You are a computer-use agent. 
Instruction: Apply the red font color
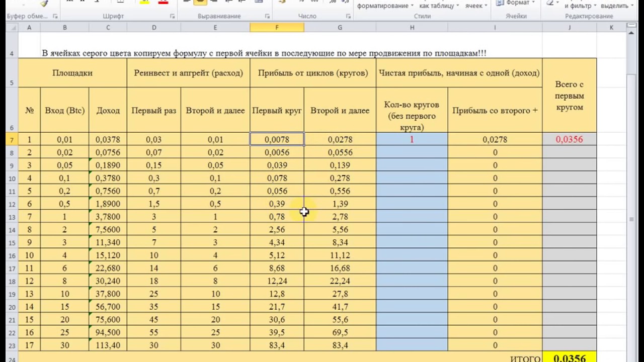point(163,3)
